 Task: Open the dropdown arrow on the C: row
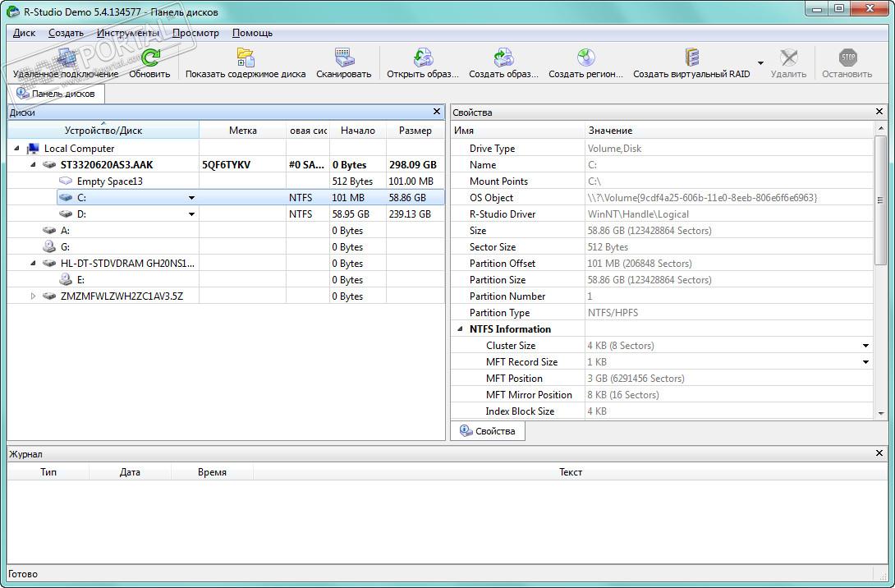click(192, 198)
